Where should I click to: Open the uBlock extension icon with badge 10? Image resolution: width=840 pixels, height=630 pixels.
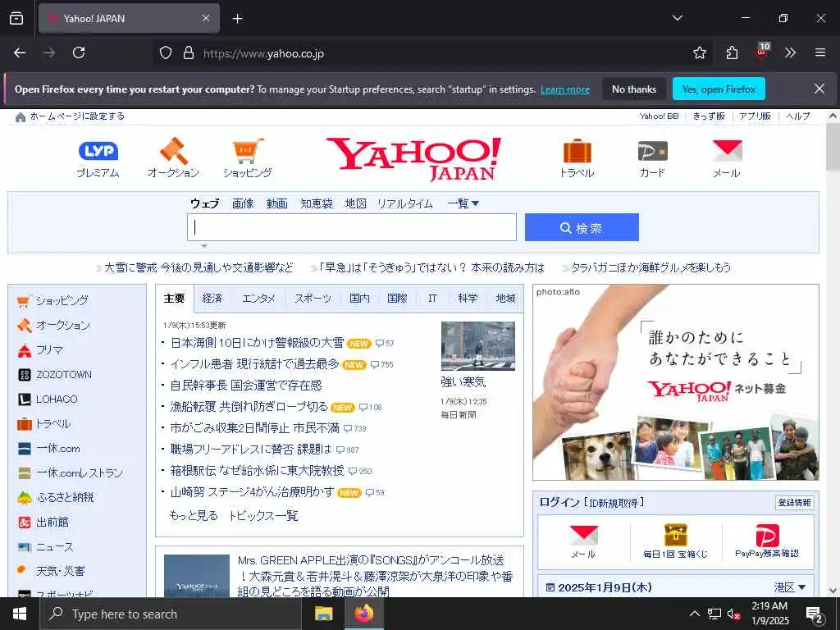(x=761, y=52)
